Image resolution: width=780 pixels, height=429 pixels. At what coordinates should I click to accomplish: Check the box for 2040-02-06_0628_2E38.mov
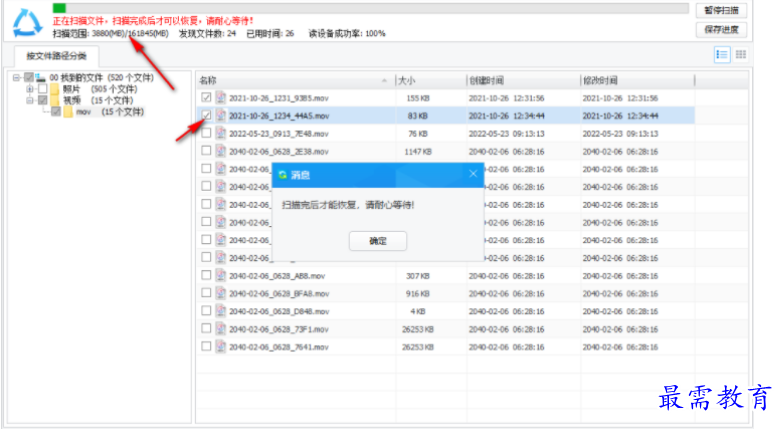[x=206, y=151]
